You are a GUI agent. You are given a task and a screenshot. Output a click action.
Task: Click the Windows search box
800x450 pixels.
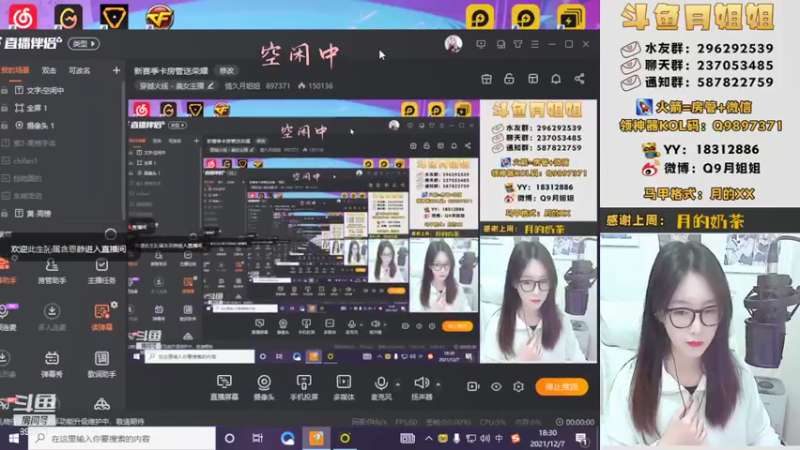122,438
